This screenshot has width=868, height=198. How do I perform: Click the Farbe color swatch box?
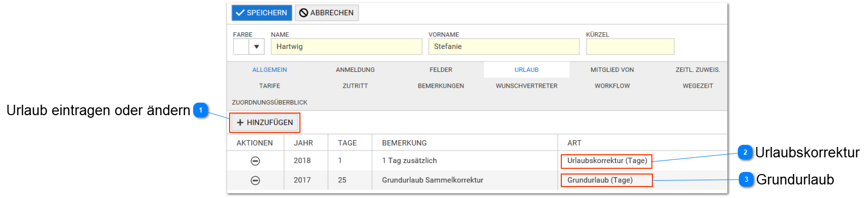241,46
